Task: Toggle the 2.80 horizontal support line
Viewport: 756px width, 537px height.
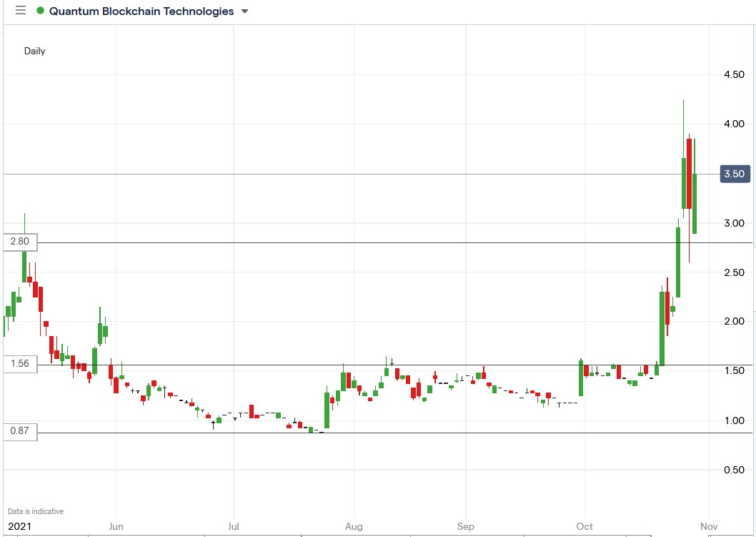Action: 357,242
